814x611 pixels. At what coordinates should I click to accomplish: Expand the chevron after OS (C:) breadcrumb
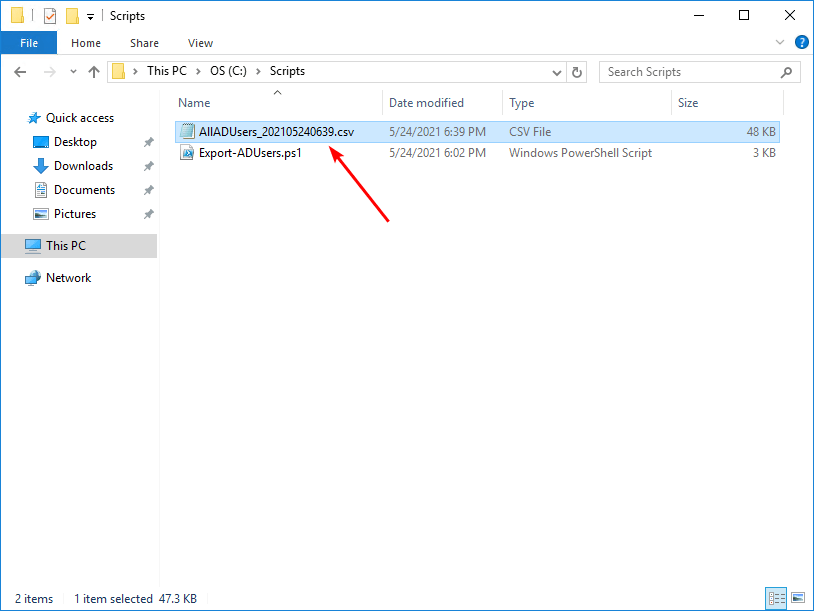tap(258, 72)
